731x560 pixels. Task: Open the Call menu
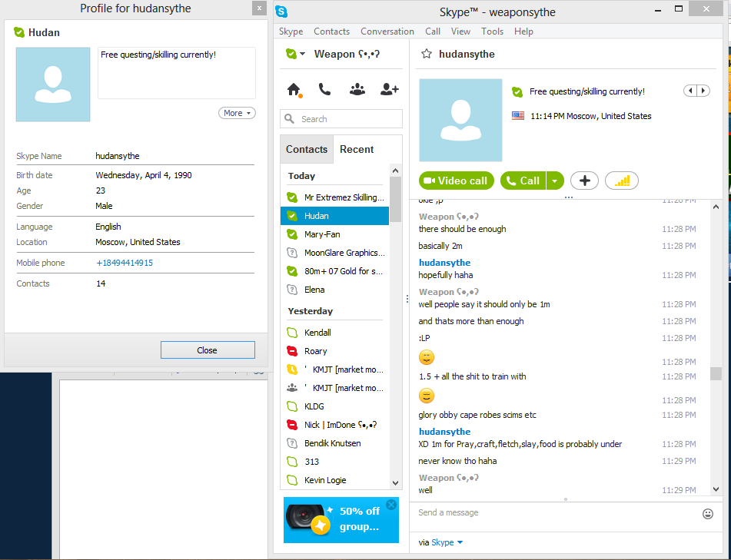[433, 31]
